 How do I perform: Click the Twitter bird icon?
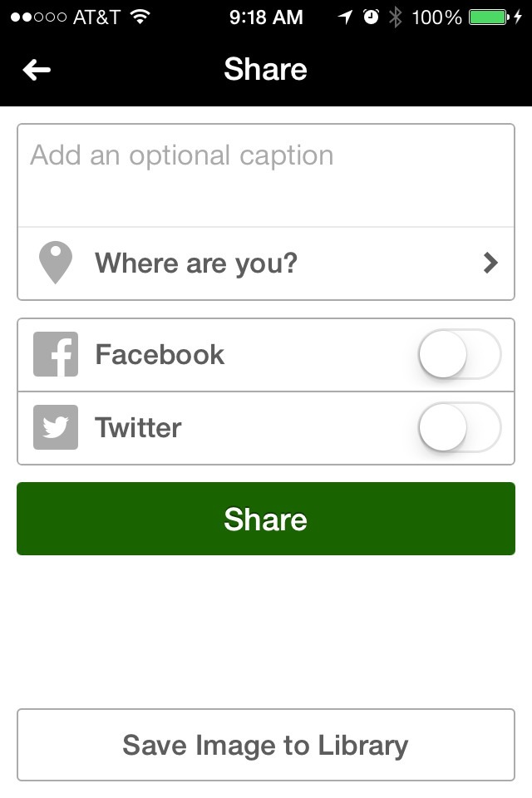(56, 427)
